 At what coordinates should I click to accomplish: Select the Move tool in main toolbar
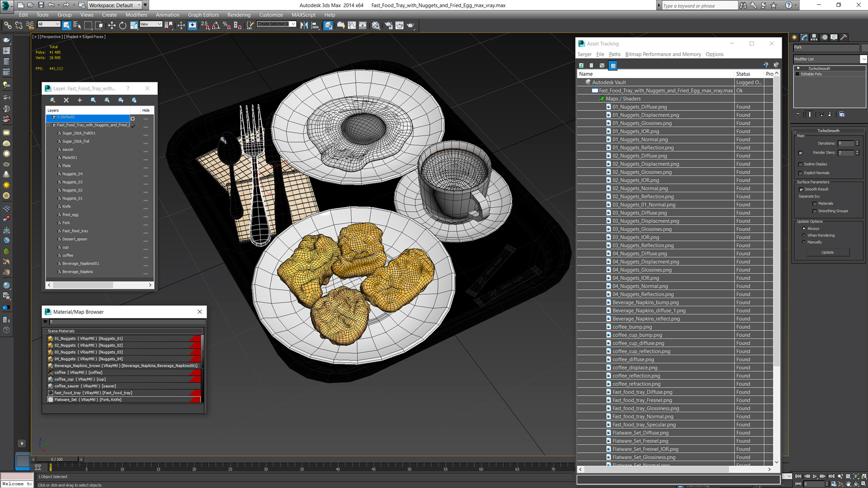coord(112,26)
